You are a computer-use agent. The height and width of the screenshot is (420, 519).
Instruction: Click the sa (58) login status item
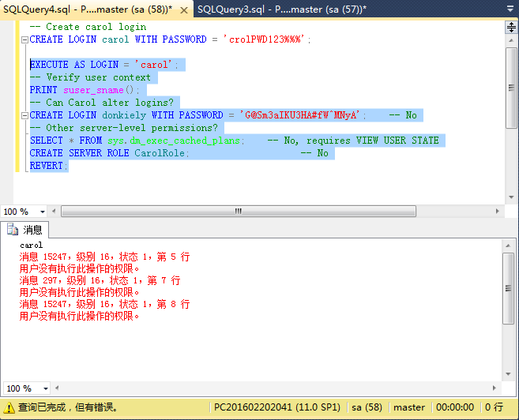[x=367, y=407]
